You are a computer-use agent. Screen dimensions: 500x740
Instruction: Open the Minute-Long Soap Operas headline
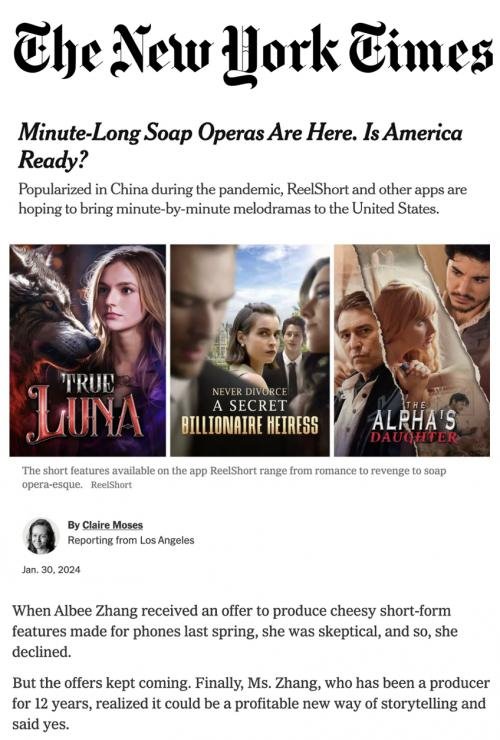[240, 146]
